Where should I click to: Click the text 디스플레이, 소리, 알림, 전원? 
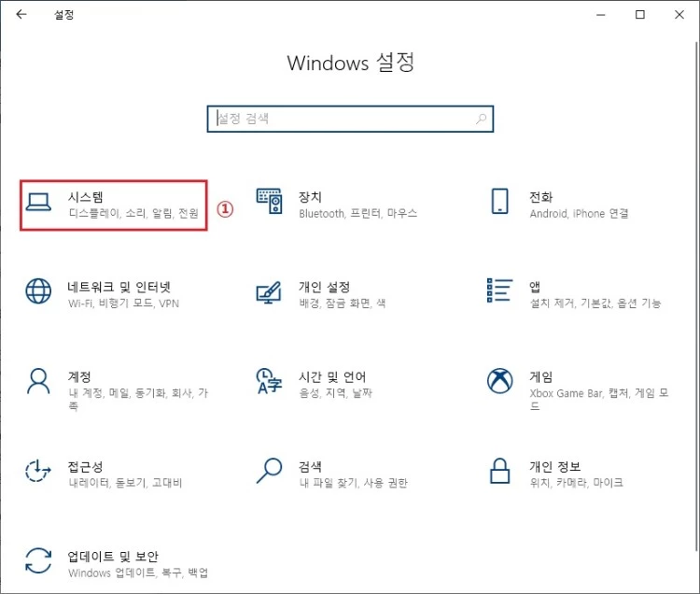[133, 214]
